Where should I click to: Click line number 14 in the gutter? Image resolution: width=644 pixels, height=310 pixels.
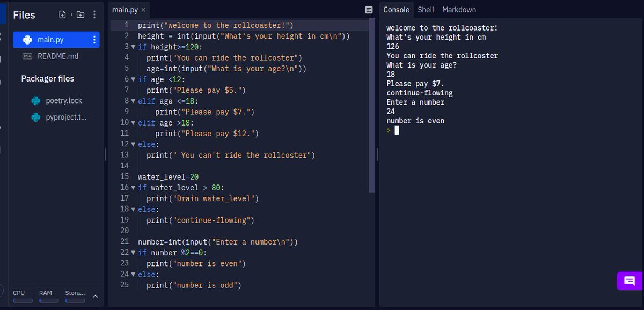(125, 166)
